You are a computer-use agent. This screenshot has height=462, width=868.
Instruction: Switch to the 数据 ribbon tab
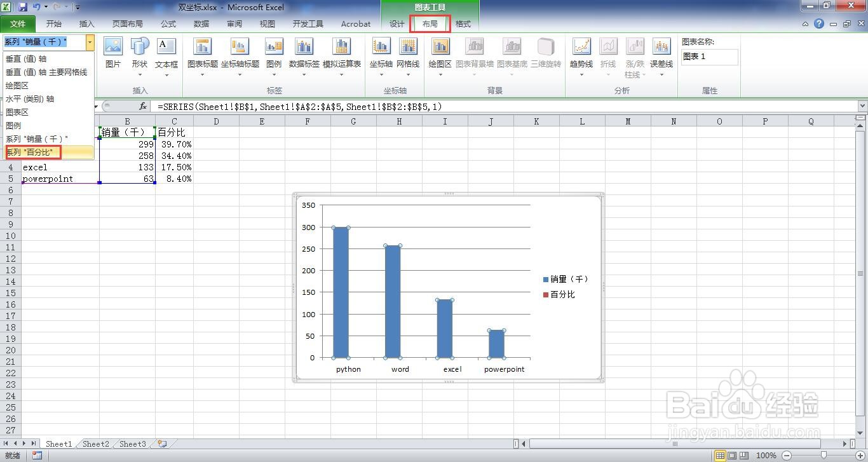201,24
